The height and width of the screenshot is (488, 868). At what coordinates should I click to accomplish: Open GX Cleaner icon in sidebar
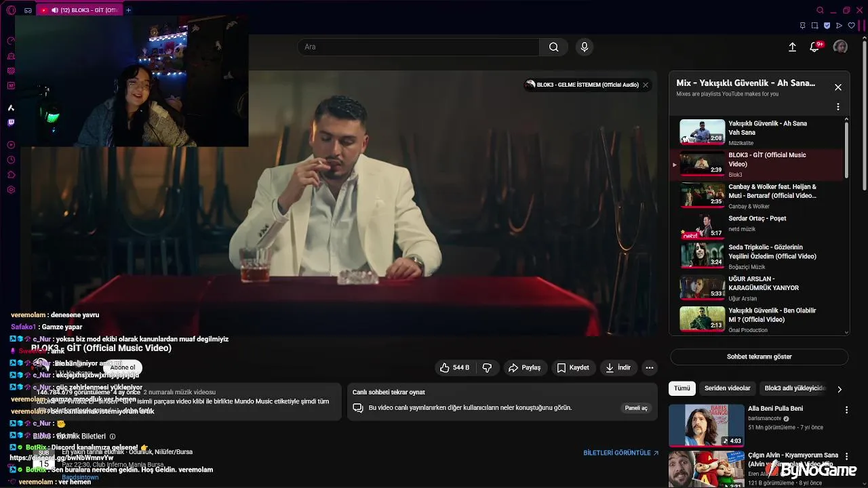pyautogui.click(x=11, y=56)
